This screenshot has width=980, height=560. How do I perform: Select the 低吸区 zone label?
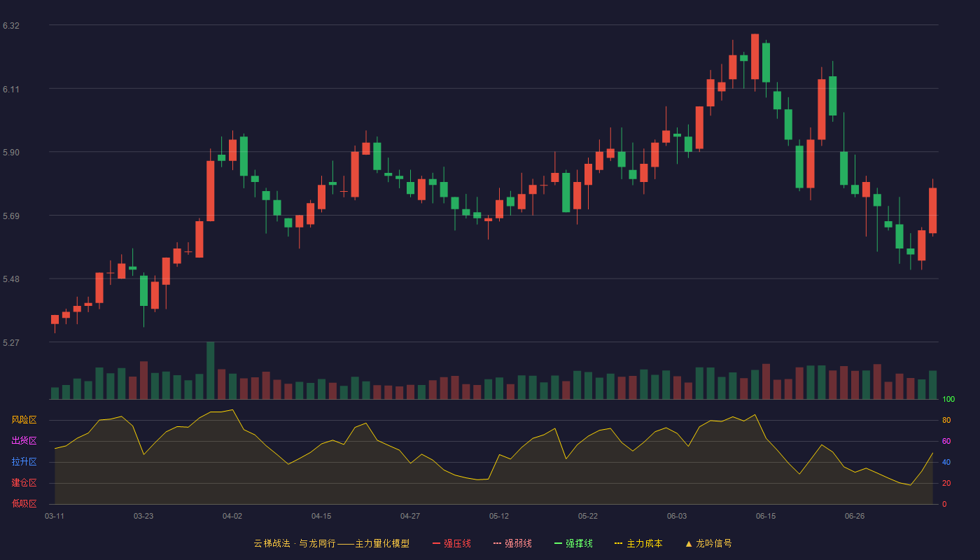coord(24,503)
